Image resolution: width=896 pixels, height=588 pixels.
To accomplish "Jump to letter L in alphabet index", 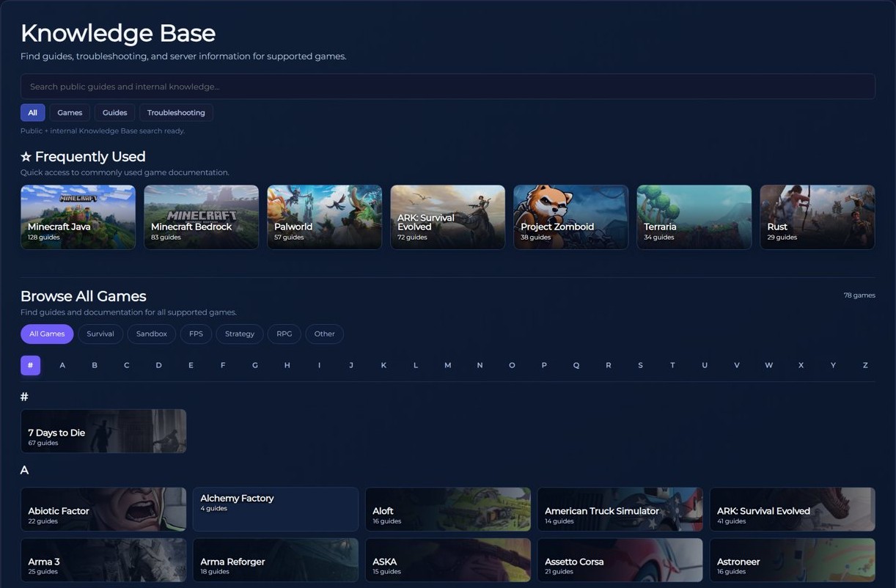I will click(416, 365).
